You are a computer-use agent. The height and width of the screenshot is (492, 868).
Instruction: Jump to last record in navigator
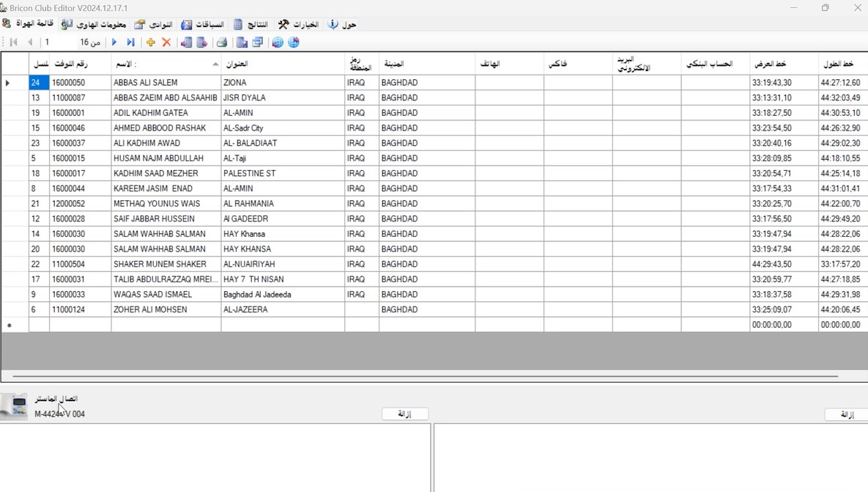coord(130,43)
